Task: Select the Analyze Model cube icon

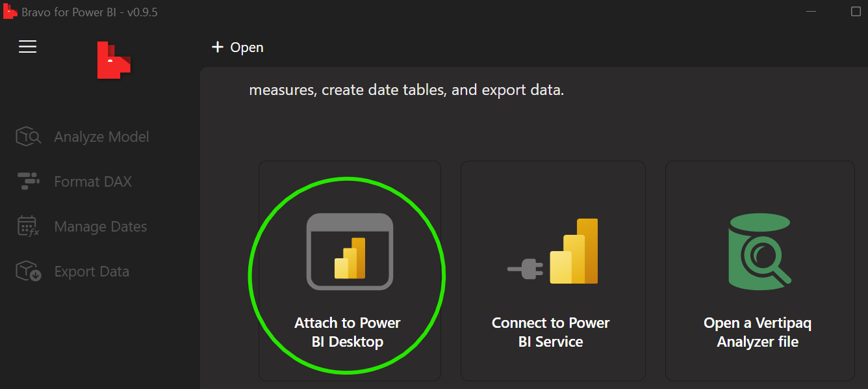Action: pyautogui.click(x=27, y=137)
